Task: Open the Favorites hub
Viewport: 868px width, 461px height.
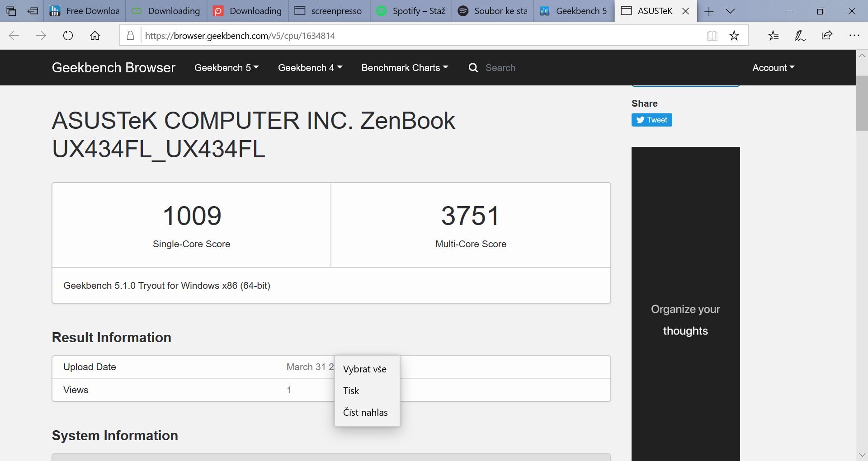Action: pos(773,35)
